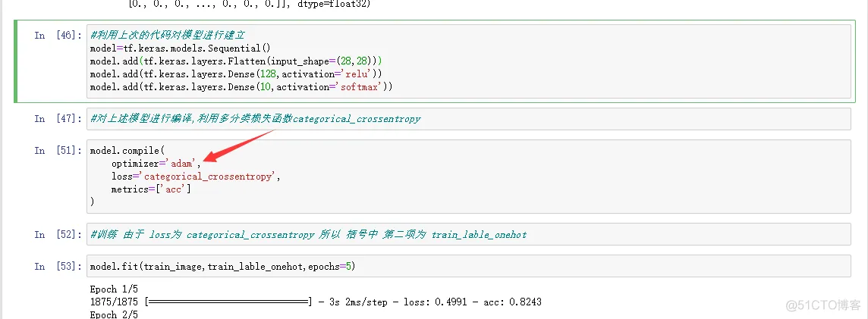Viewport: 868px width, 319px height.
Task: Click the 1875/1875 training progress bar
Action: click(x=228, y=302)
